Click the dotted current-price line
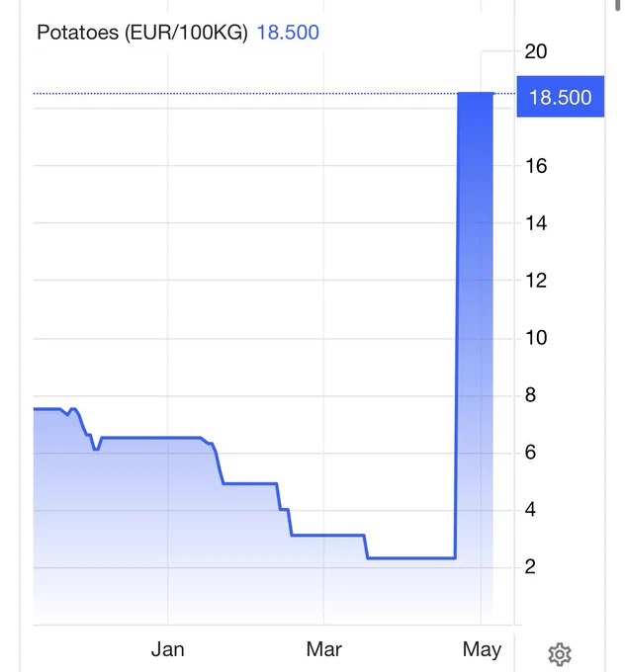Screen dimensions: 625x672 [245, 94]
